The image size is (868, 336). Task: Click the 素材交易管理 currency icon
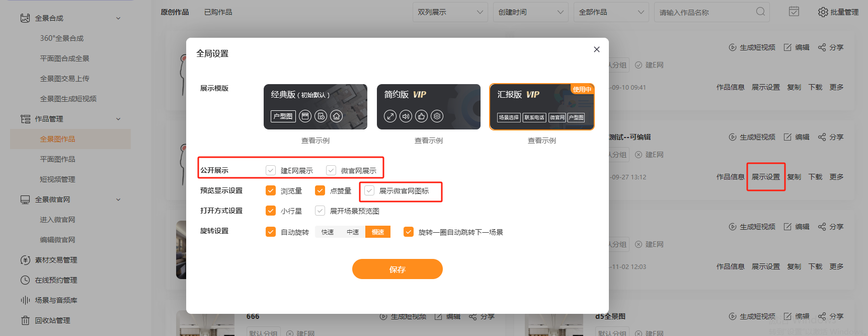(25, 260)
